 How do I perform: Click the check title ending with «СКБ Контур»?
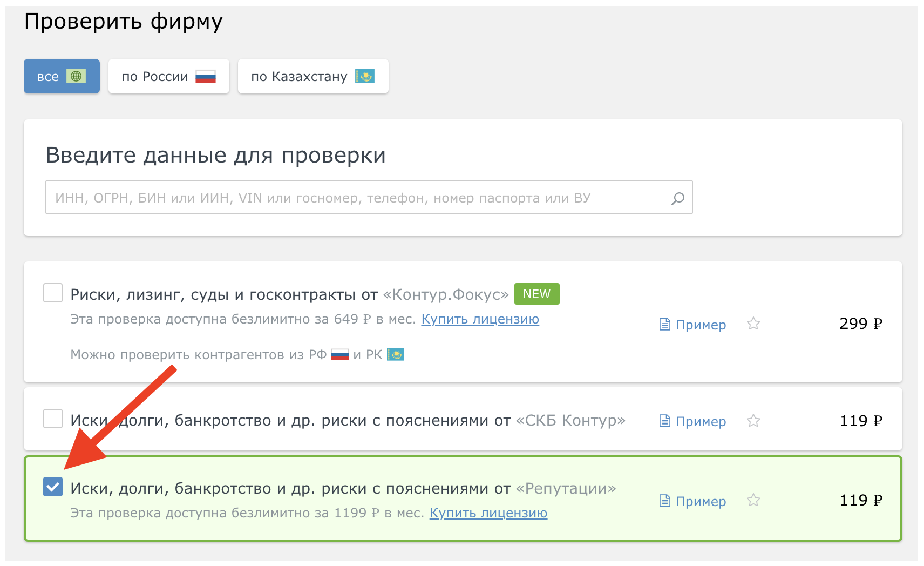[348, 420]
